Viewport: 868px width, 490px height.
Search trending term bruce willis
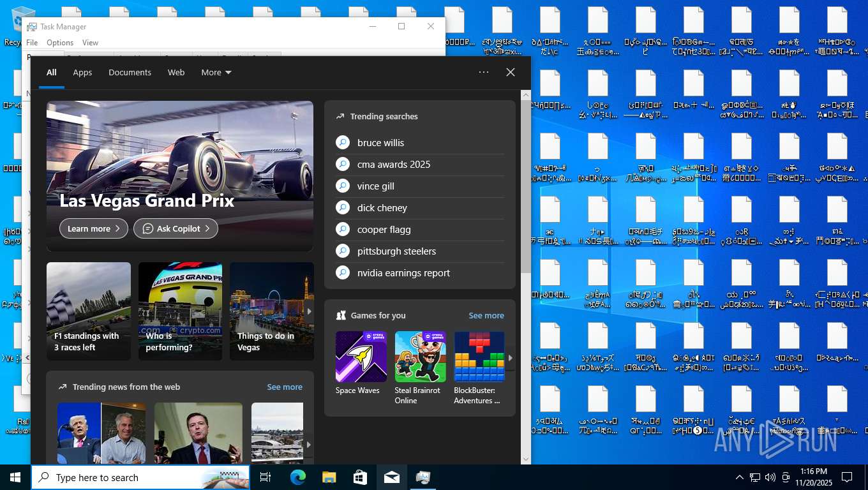380,143
